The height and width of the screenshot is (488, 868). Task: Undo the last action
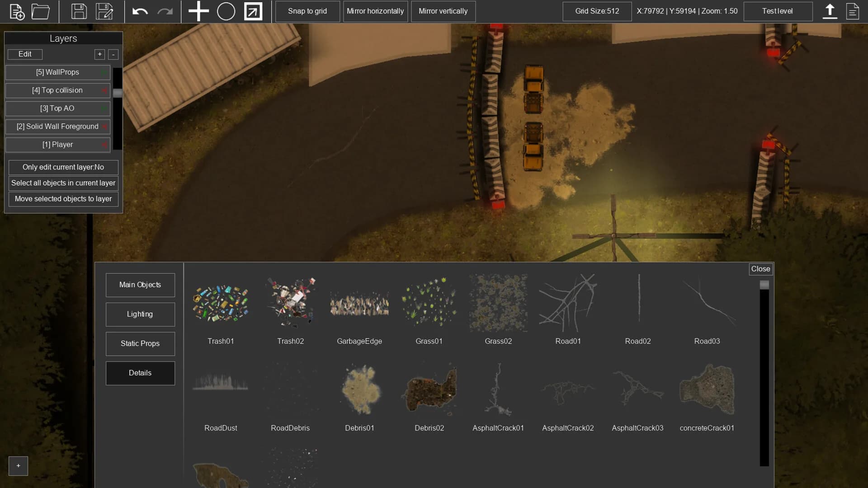[140, 11]
